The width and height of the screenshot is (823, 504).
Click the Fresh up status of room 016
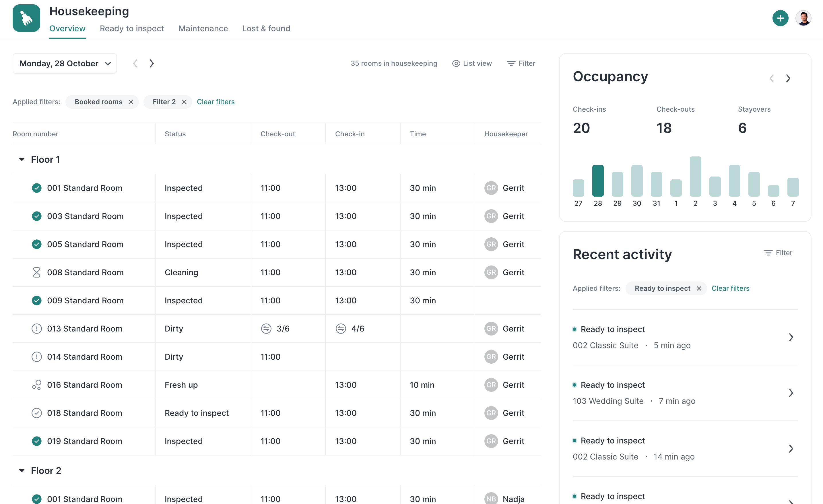181,385
